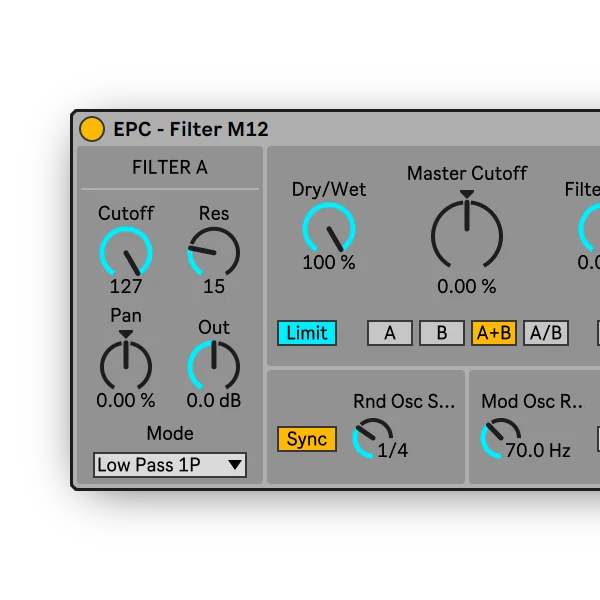Toggle the Limit button
Image resolution: width=600 pixels, height=600 pixels.
[x=307, y=333]
